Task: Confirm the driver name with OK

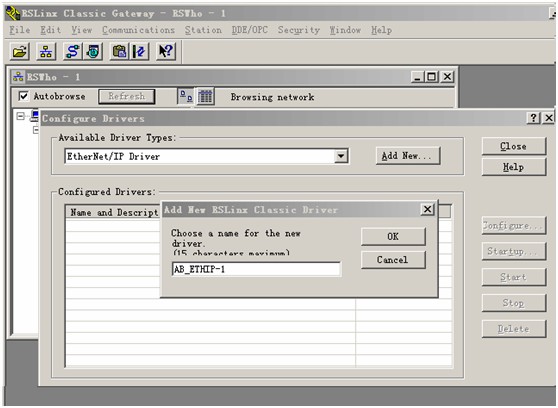Action: [x=393, y=236]
